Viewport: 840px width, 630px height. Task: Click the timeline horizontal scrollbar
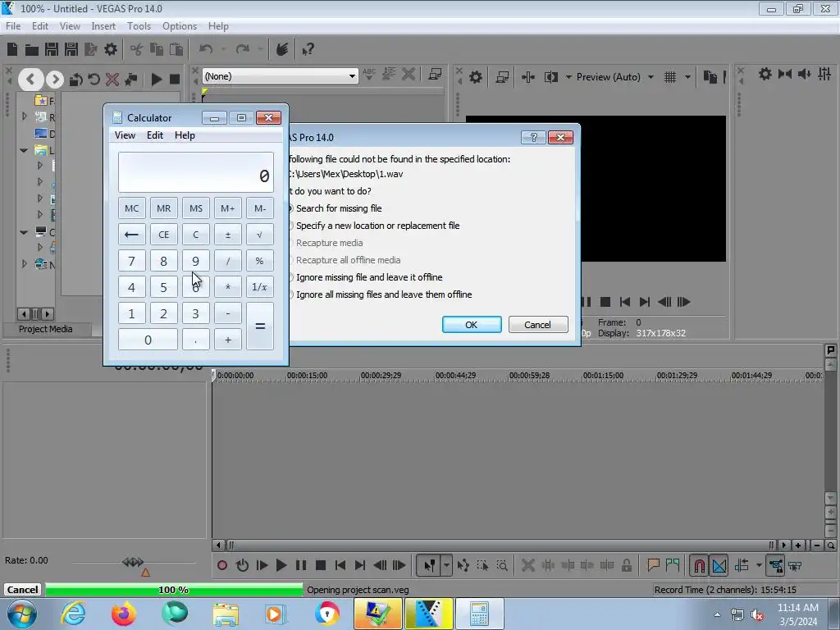tap(501, 546)
